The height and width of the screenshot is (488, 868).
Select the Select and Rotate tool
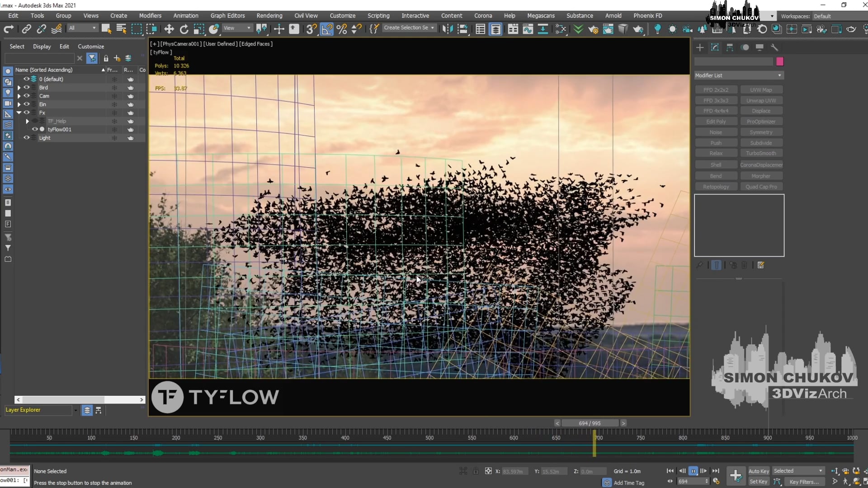tap(184, 28)
